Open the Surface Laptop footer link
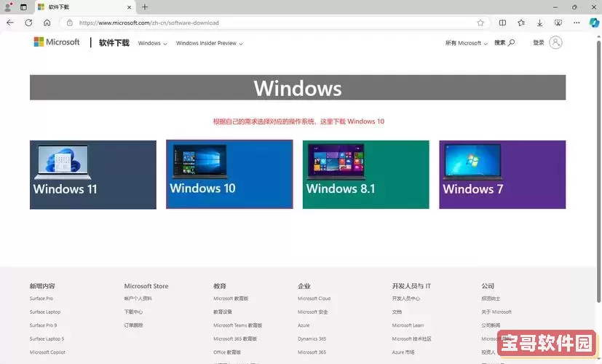602x364 pixels. pos(45,312)
